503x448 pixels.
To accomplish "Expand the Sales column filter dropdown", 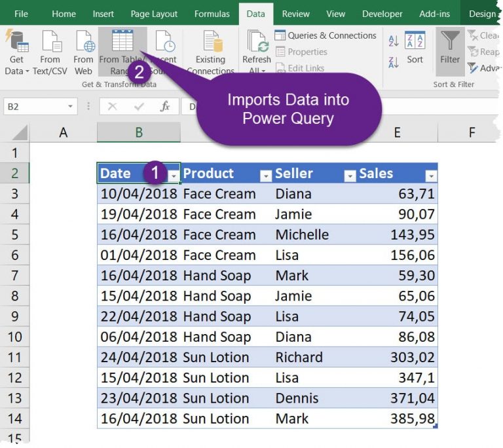I will click(430, 176).
